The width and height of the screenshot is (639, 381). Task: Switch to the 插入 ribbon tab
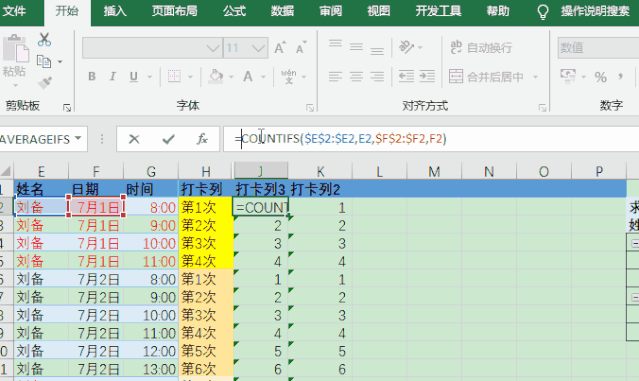point(115,11)
